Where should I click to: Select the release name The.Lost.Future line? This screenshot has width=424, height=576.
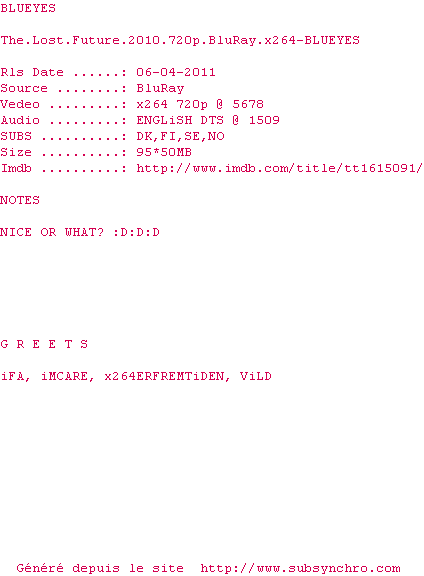point(180,40)
